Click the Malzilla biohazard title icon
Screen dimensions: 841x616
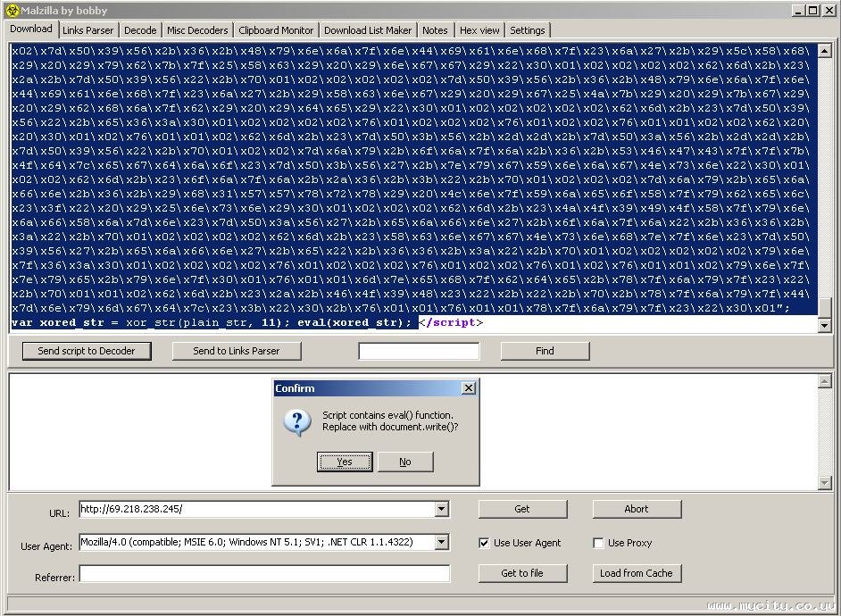[x=12, y=10]
